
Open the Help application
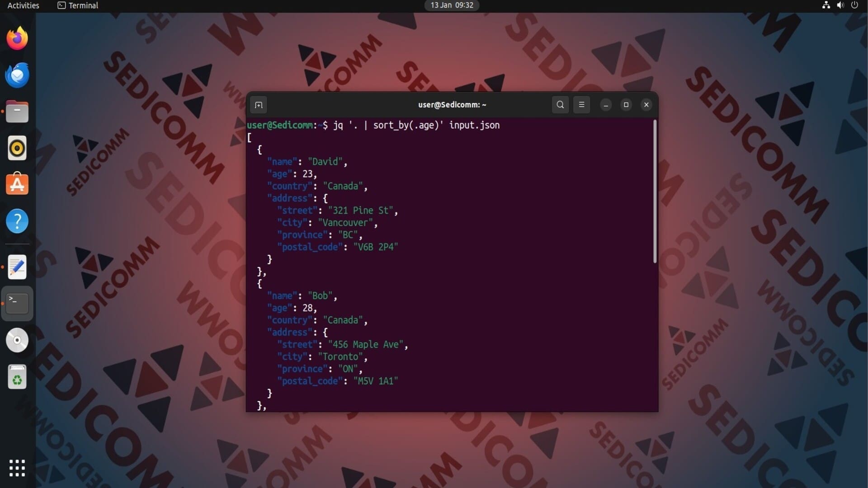pyautogui.click(x=17, y=221)
